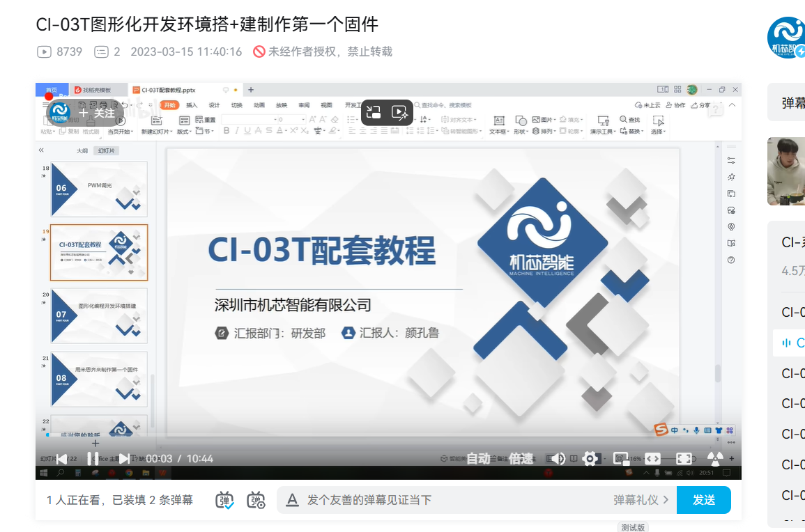Skip to the next video
Image resolution: width=805 pixels, height=532 pixels.
124,458
